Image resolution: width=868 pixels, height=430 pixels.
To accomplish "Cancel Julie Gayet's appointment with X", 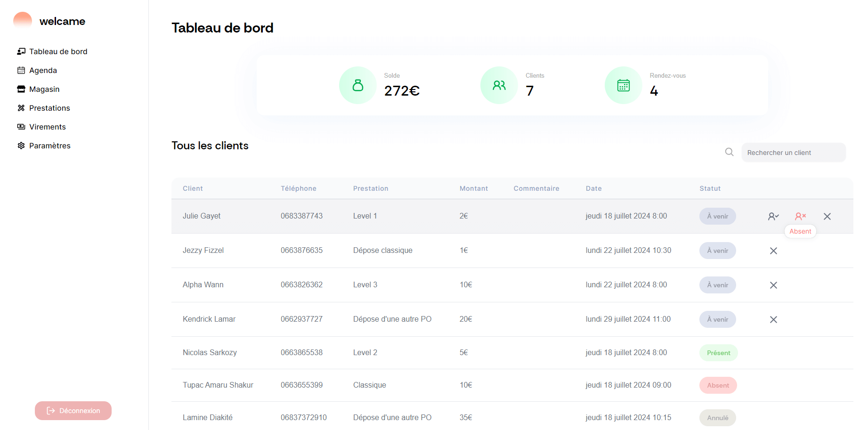I will [827, 216].
